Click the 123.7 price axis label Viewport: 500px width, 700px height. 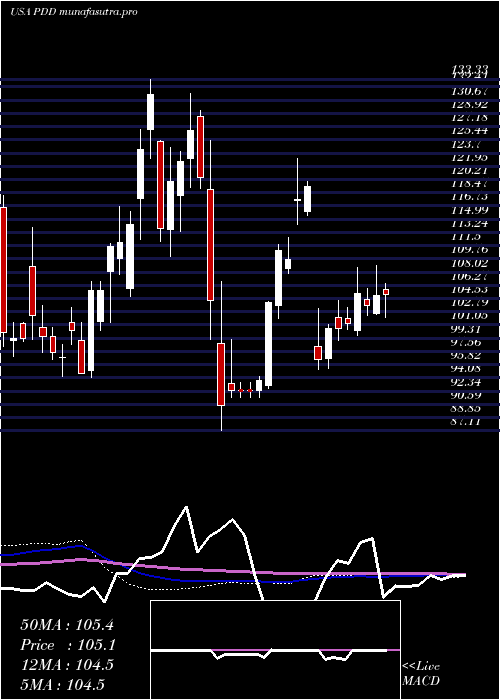click(467, 144)
